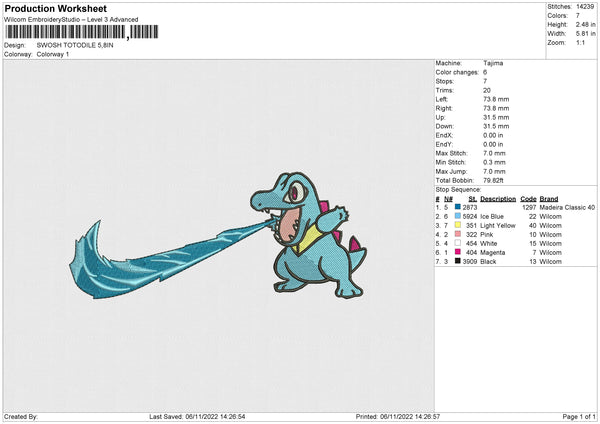The image size is (600, 424).
Task: Click the 'Pink' description text
Action: pyautogui.click(x=487, y=234)
